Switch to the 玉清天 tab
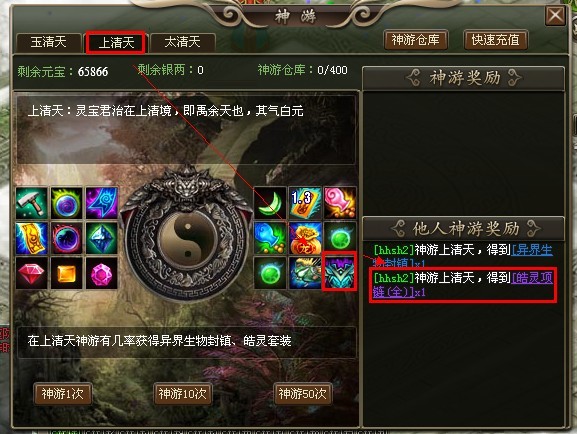 49,42
